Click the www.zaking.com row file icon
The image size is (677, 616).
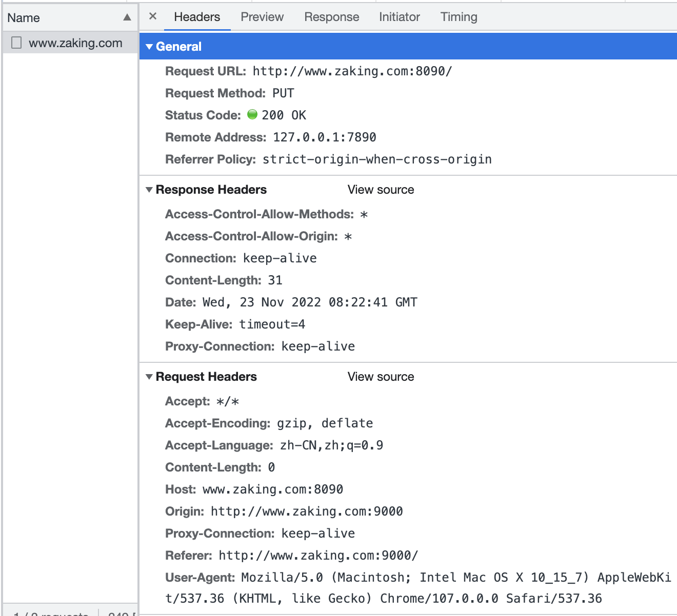pyautogui.click(x=16, y=43)
